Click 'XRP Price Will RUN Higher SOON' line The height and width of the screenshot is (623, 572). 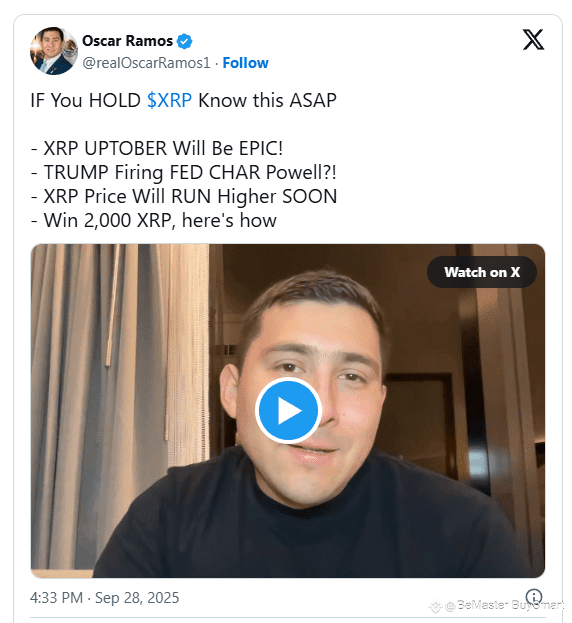point(184,196)
